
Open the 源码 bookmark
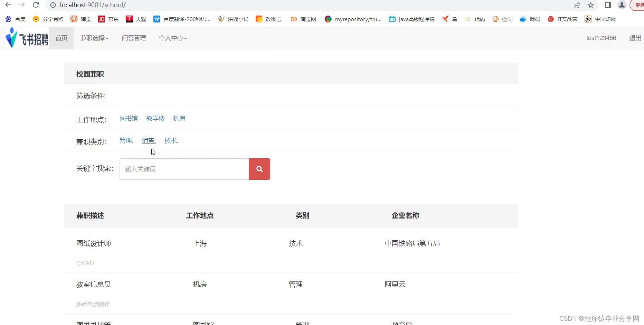530,19
